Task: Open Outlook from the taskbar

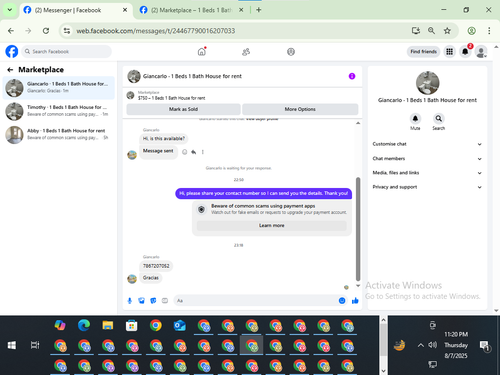Action: pyautogui.click(x=180, y=325)
